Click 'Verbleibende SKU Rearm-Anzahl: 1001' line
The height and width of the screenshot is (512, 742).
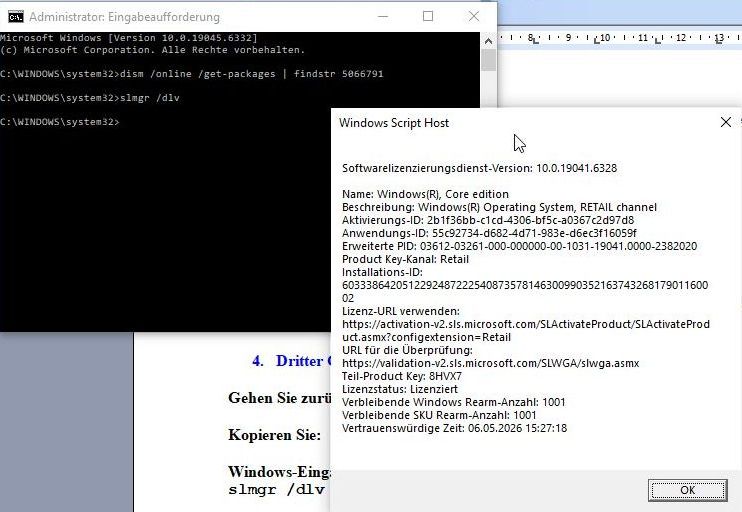coord(439,415)
